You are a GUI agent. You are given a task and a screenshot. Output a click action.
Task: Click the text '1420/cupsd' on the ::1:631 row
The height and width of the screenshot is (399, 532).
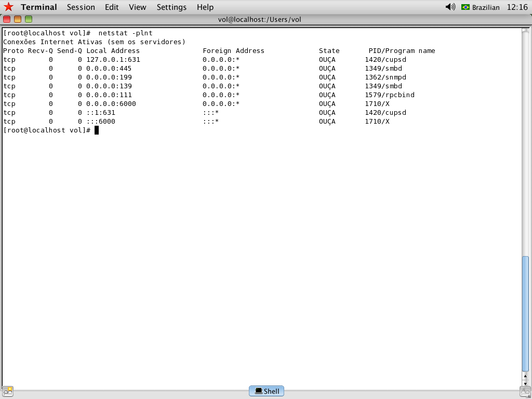coord(385,113)
